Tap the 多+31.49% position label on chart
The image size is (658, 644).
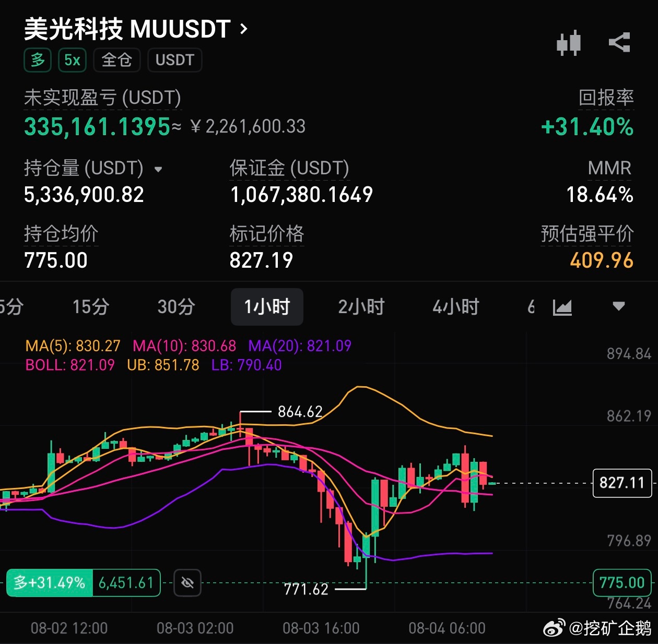click(x=50, y=582)
